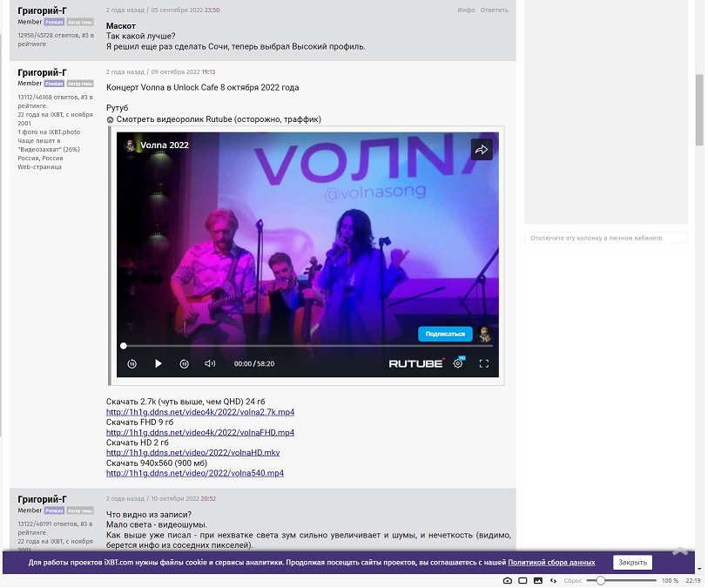Click Отключите эту колонку в личном кабинете
Image resolution: width=708 pixels, height=588 pixels.
click(597, 238)
